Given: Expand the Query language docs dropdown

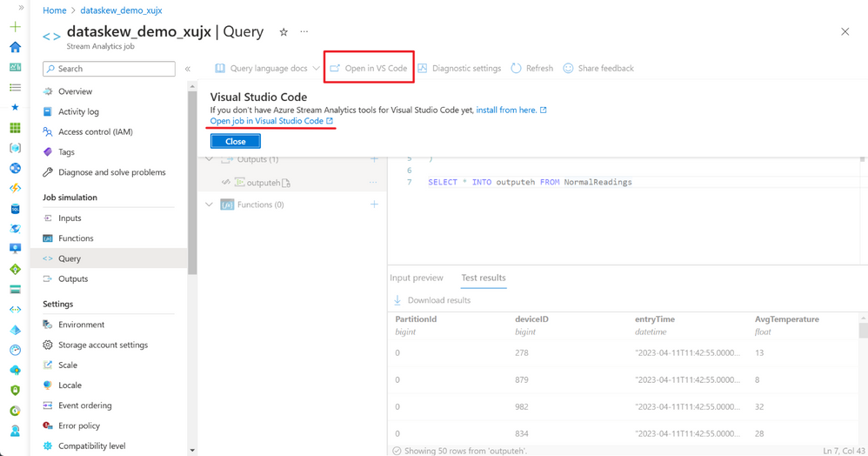Looking at the screenshot, I should (316, 68).
